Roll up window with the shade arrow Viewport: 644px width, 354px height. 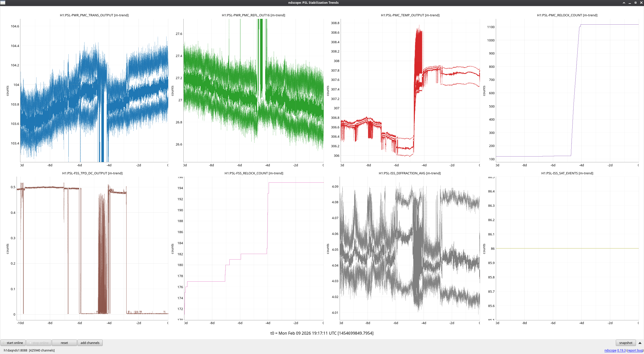coord(624,3)
